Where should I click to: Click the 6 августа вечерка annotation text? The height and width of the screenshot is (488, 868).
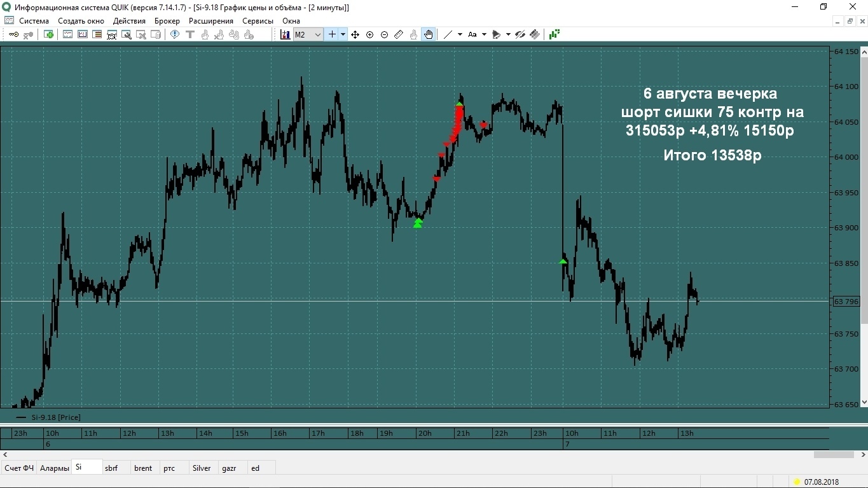pos(710,94)
